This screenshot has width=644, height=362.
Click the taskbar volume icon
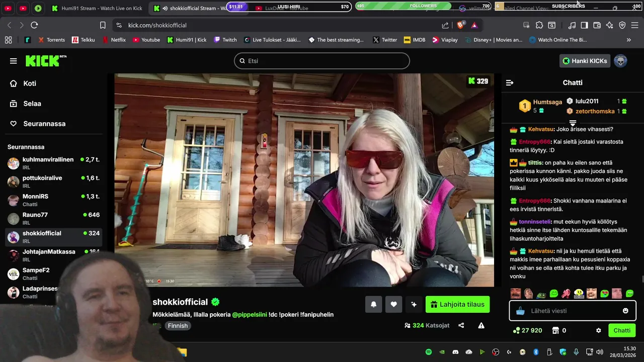[599, 352]
